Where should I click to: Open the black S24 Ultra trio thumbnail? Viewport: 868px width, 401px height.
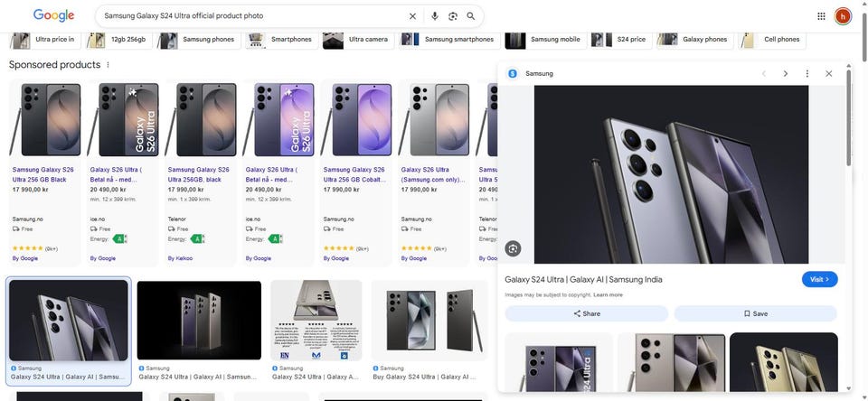[x=199, y=321]
